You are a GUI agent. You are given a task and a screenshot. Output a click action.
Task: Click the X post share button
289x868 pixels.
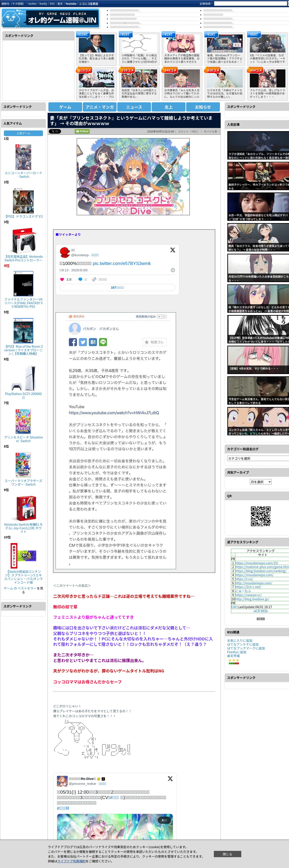pyautogui.click(x=55, y=131)
